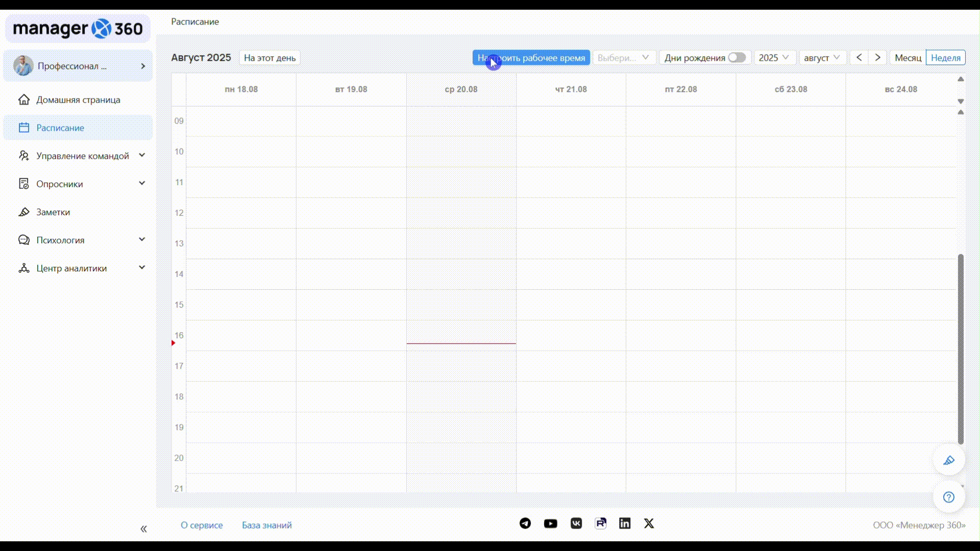Open the LinkedIn icon in footer
This screenshot has height=551, width=980.
pyautogui.click(x=625, y=523)
